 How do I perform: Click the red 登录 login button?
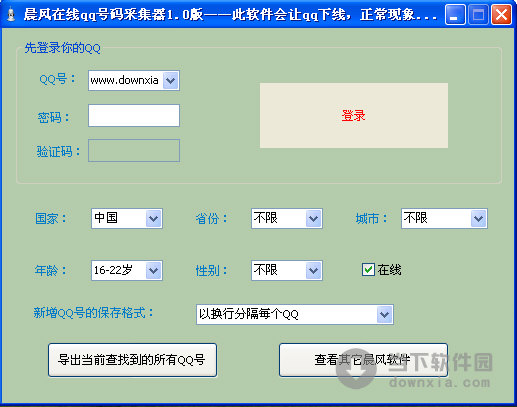pyautogui.click(x=354, y=115)
